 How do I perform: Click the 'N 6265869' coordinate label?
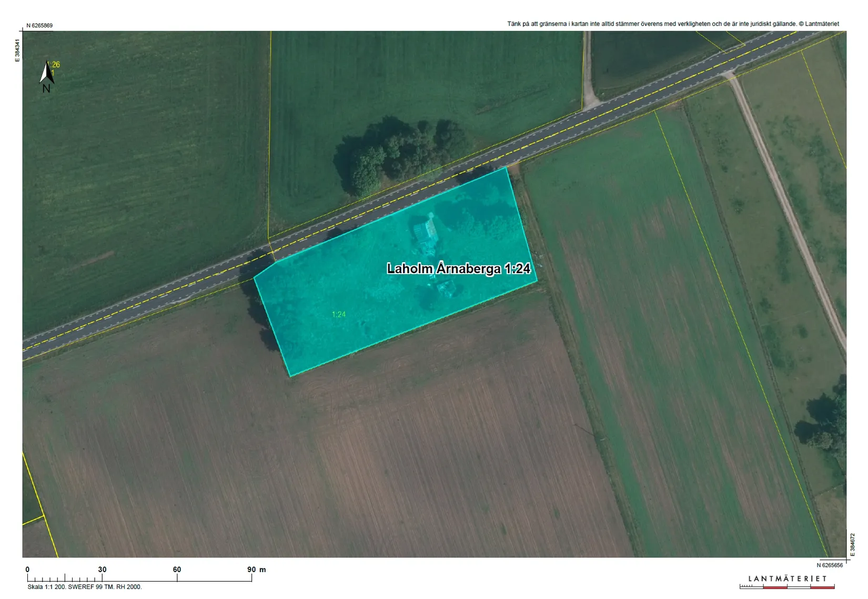[x=39, y=25]
